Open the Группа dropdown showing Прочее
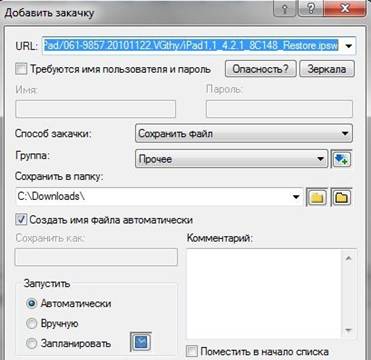Image resolution: width=371 pixels, height=360 pixels. click(x=231, y=159)
